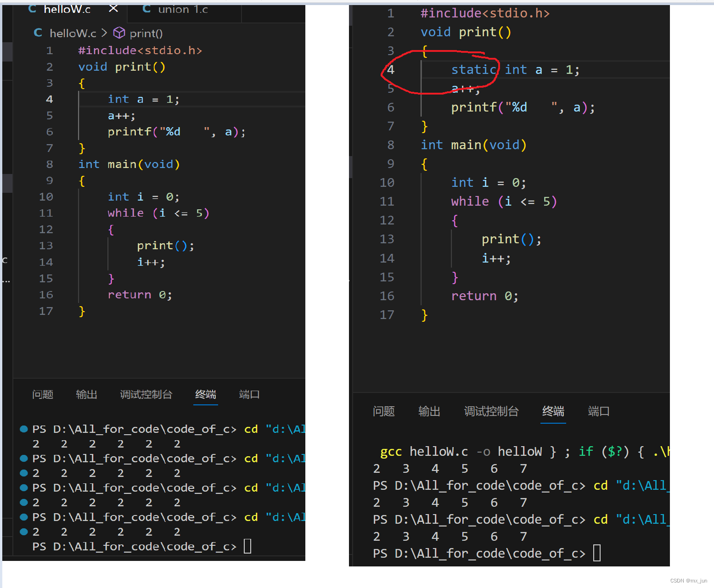The height and width of the screenshot is (588, 714).
Task: Click the C language icon on helloW.c tab
Action: coord(32,9)
